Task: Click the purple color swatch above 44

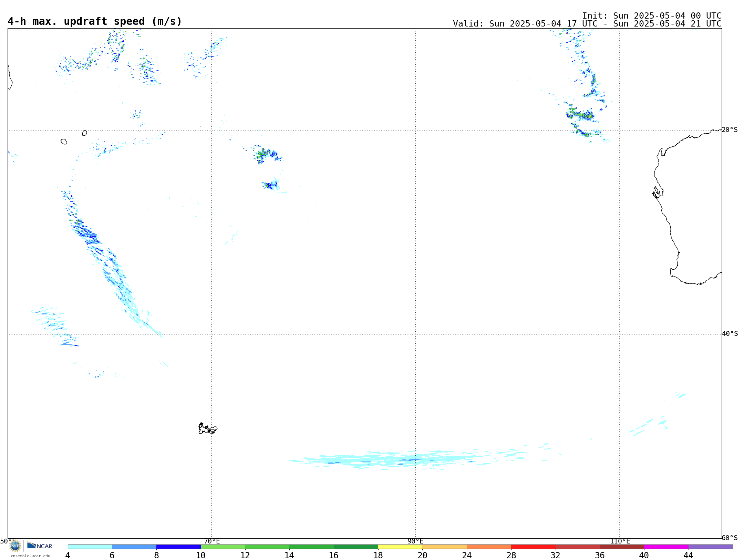Action: tap(711, 547)
